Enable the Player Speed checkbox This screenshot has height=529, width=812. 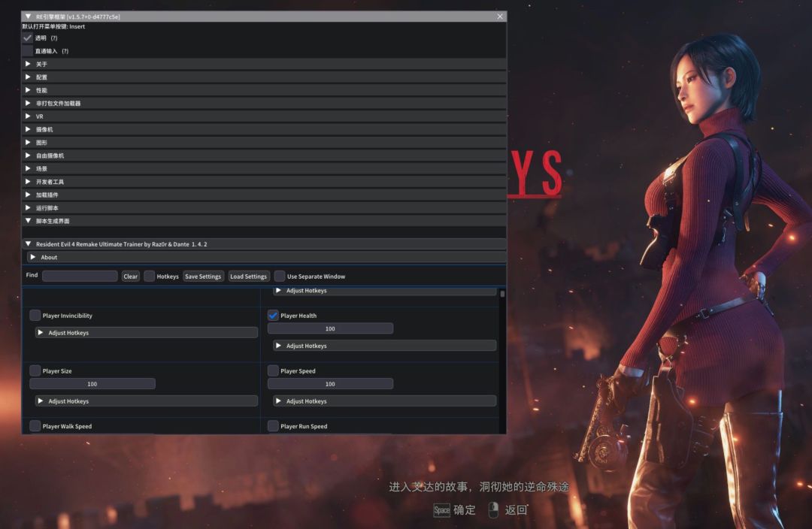point(273,370)
